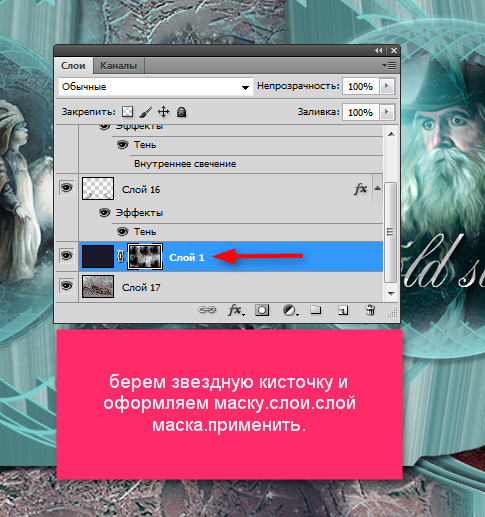Click the layers list scrollbar thumb
The width and height of the screenshot is (485, 517).
click(390, 232)
